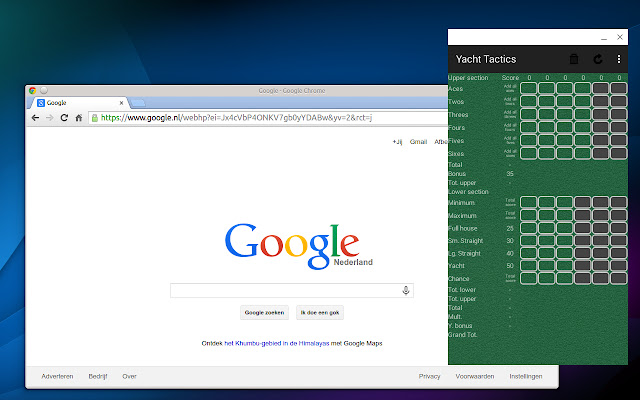Screen dimensions: 640x400
Task: Open a new tab next to Google tab
Action: [x=138, y=103]
